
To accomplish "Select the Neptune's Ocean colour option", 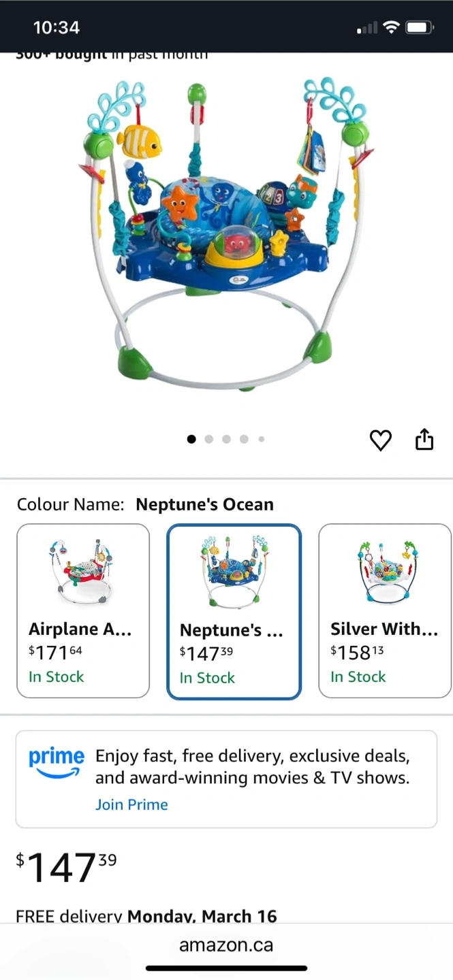I will [234, 611].
